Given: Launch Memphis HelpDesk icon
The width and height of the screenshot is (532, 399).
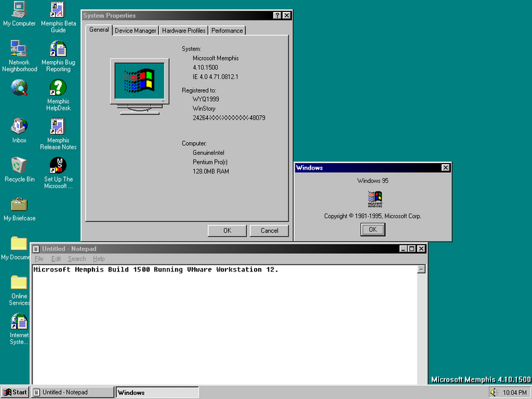Looking at the screenshot, I should [58, 87].
